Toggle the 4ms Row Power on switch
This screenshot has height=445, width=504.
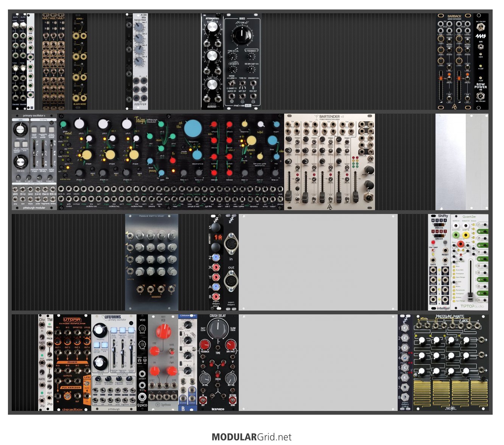click(x=481, y=47)
